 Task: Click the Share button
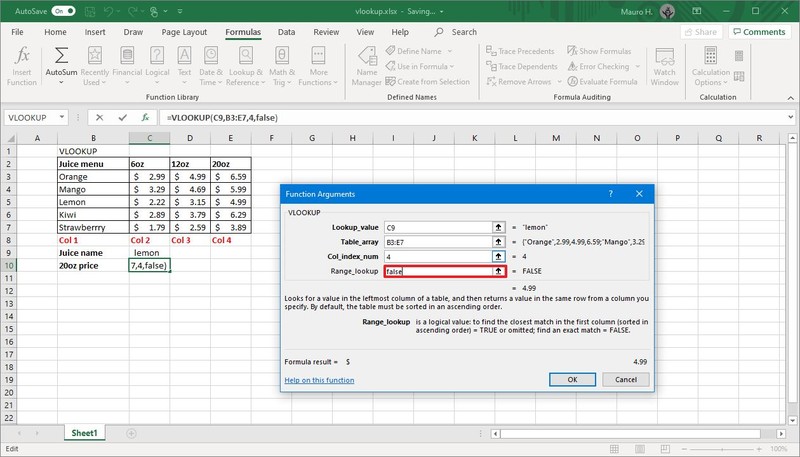702,32
